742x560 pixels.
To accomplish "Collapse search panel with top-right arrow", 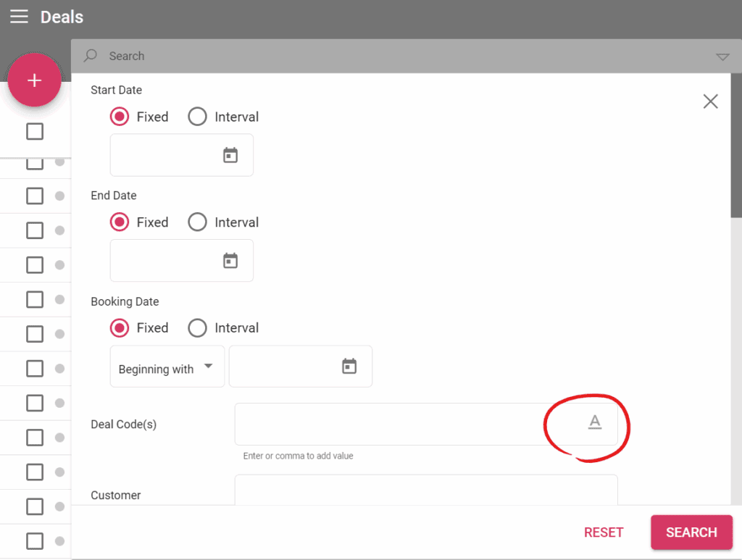I will tap(722, 57).
